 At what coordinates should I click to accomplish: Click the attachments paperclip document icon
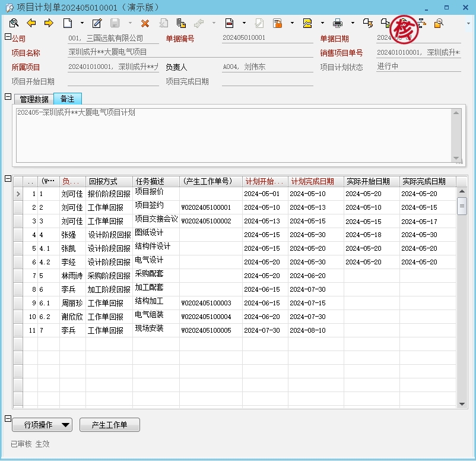181,23
